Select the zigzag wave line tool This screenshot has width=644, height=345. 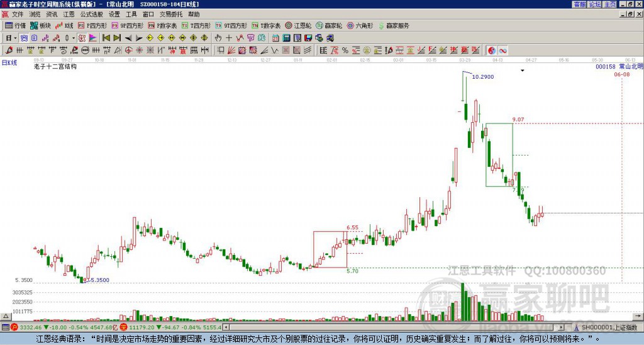point(274,50)
